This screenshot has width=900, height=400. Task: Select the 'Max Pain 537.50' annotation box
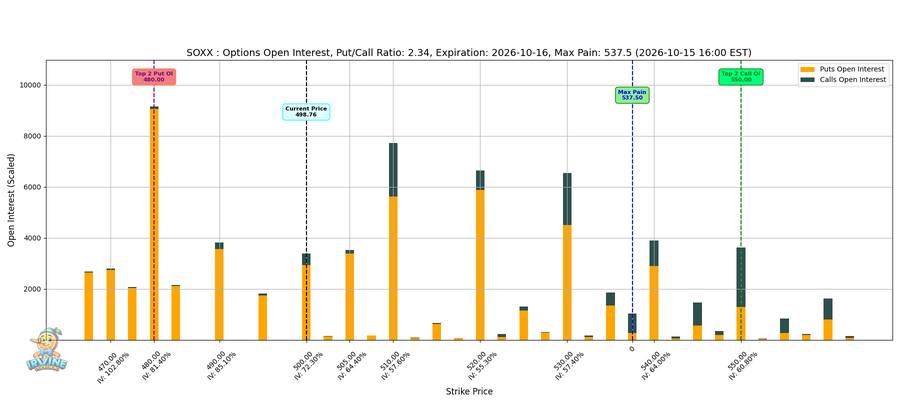pos(632,95)
